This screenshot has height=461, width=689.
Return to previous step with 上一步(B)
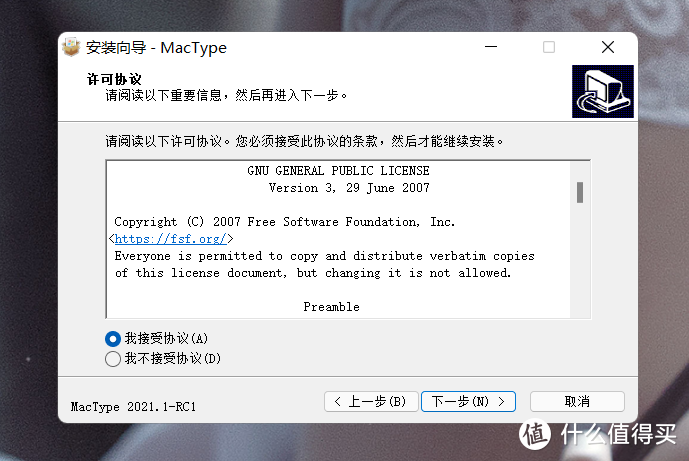[x=371, y=401]
